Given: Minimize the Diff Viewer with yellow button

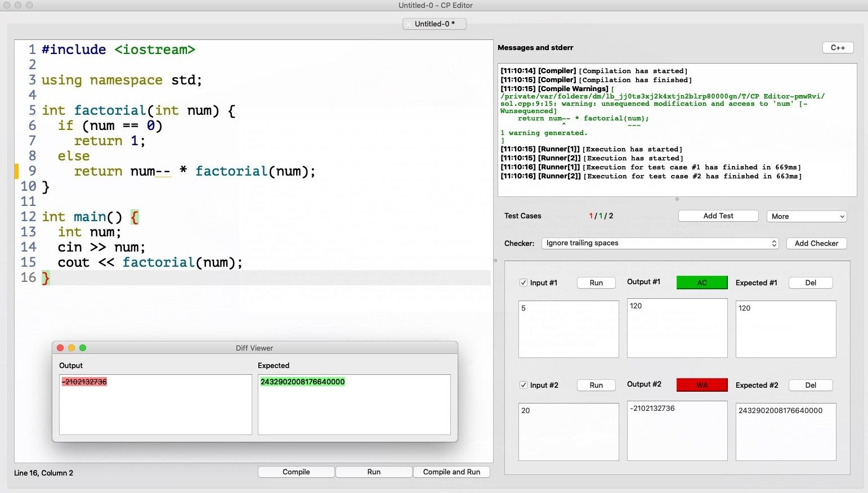Looking at the screenshot, I should [x=71, y=348].
